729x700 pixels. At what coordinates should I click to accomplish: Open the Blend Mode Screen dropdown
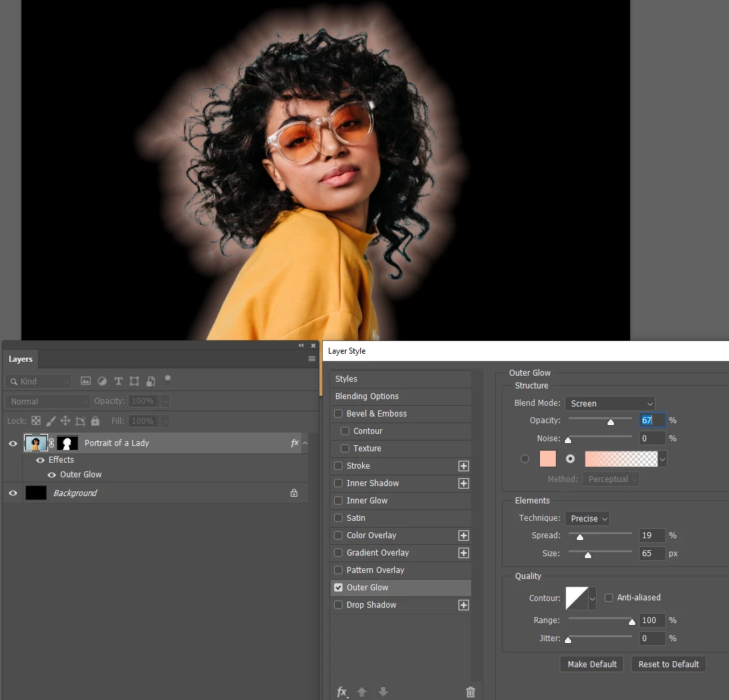pos(610,403)
